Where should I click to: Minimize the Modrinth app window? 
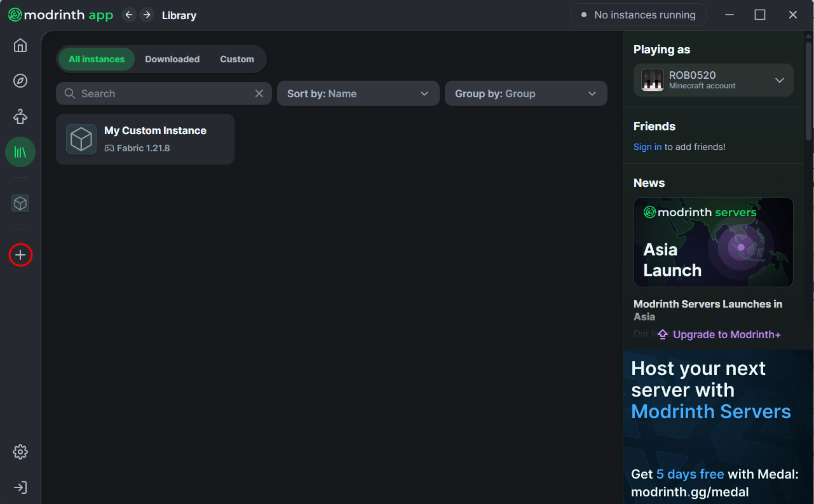pyautogui.click(x=729, y=15)
